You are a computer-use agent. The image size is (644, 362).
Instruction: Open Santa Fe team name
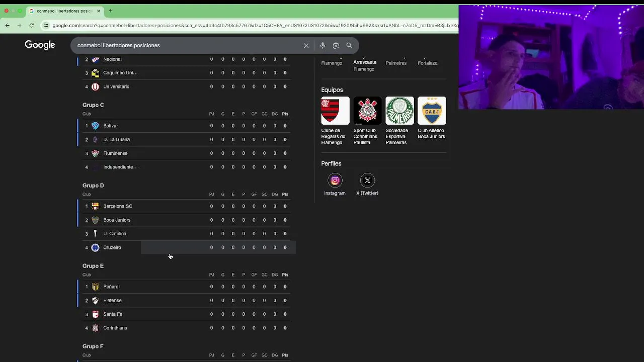113,314
